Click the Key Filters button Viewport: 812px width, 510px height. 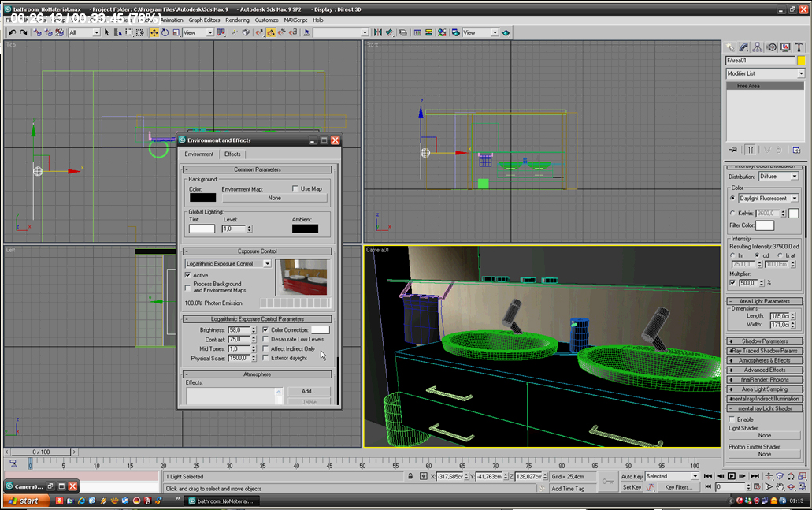click(x=679, y=487)
